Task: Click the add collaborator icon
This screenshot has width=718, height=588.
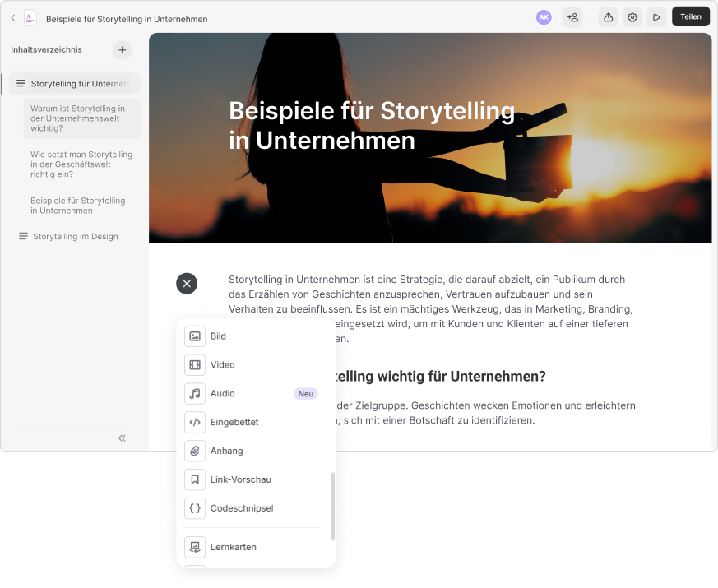Action: (x=572, y=17)
